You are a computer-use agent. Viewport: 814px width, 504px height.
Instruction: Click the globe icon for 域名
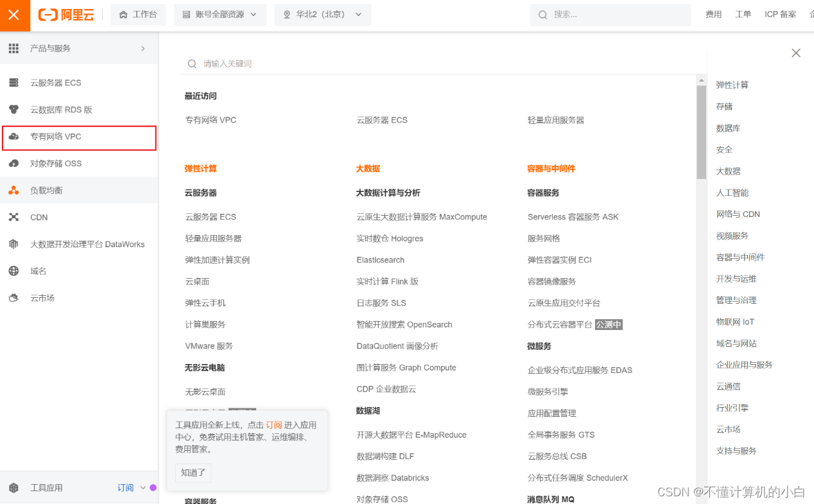[13, 272]
